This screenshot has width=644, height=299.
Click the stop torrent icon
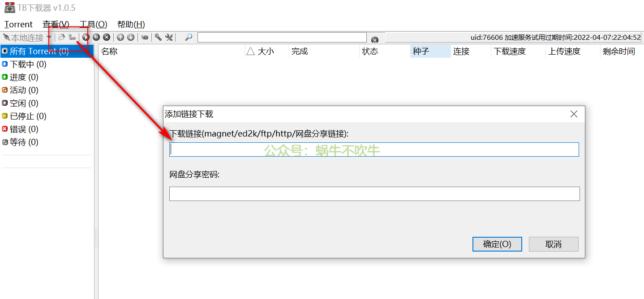(107, 37)
